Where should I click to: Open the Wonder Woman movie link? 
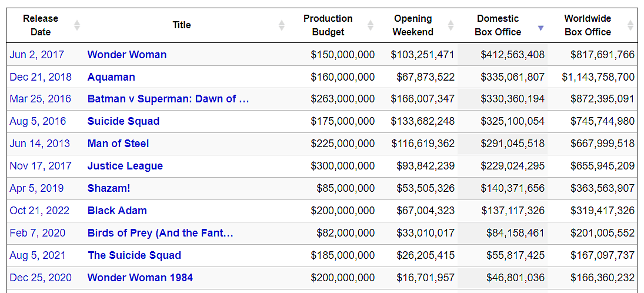127,55
